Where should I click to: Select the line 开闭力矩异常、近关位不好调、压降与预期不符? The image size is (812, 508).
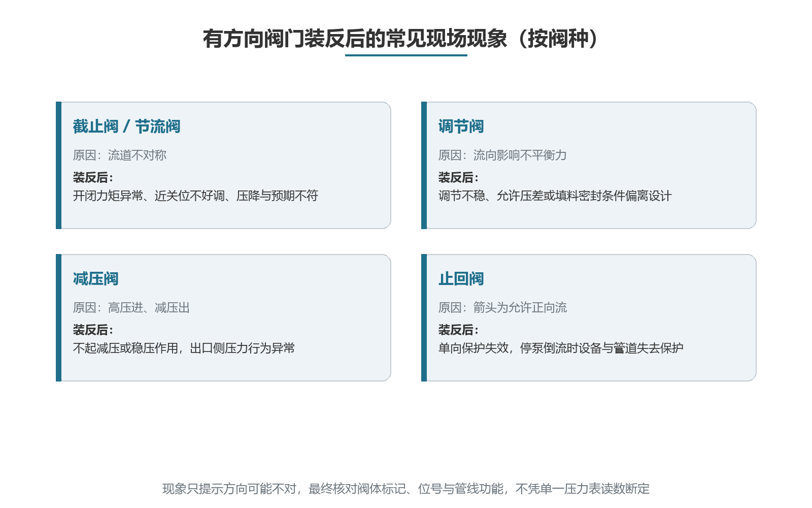(195, 196)
